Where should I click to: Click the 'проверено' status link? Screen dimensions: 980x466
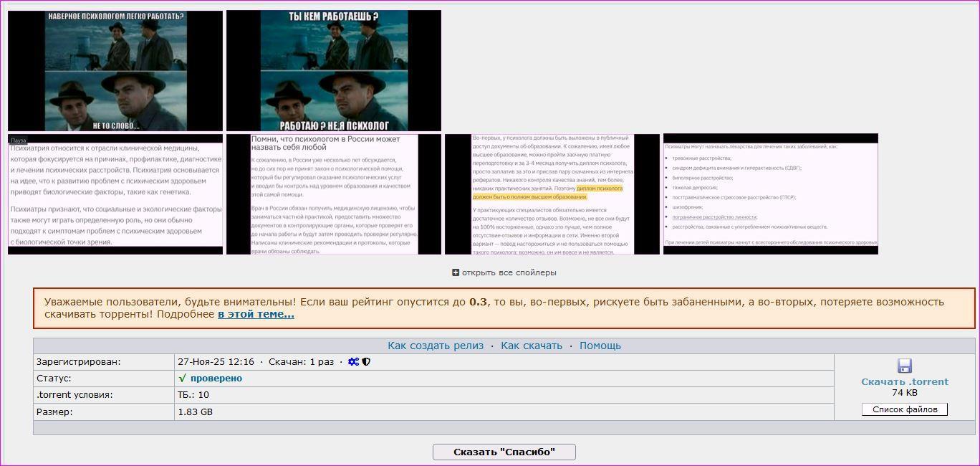click(216, 379)
